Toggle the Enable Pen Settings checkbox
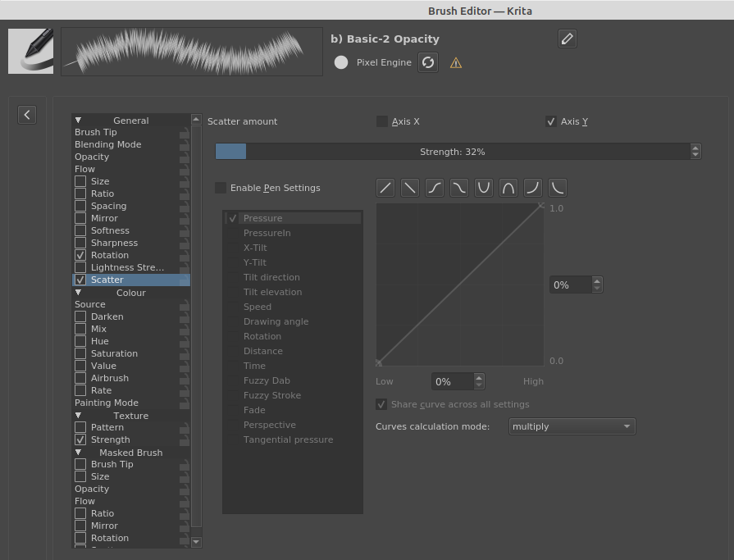The image size is (734, 560). [221, 188]
